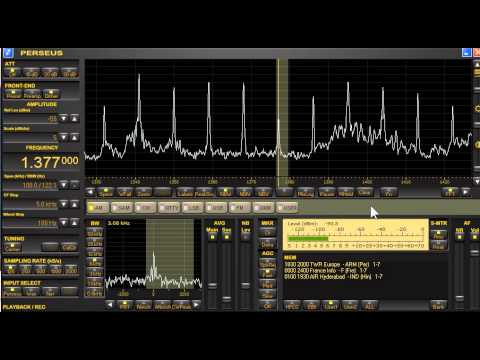Adjust the AVG Main slider
This screenshot has width=480, height=360.
[x=212, y=286]
